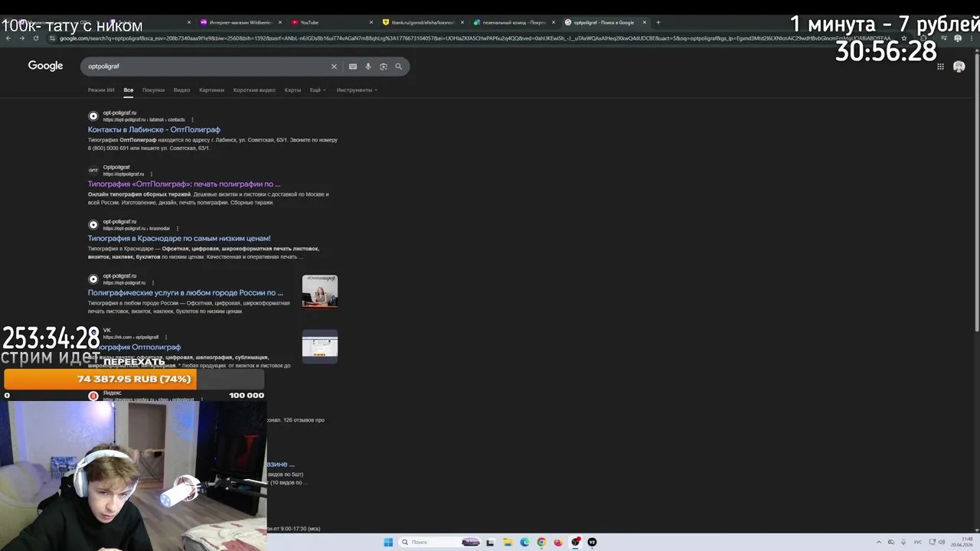This screenshot has width=980, height=551.
Task: Click the VK result thumbnail image
Action: coord(319,347)
